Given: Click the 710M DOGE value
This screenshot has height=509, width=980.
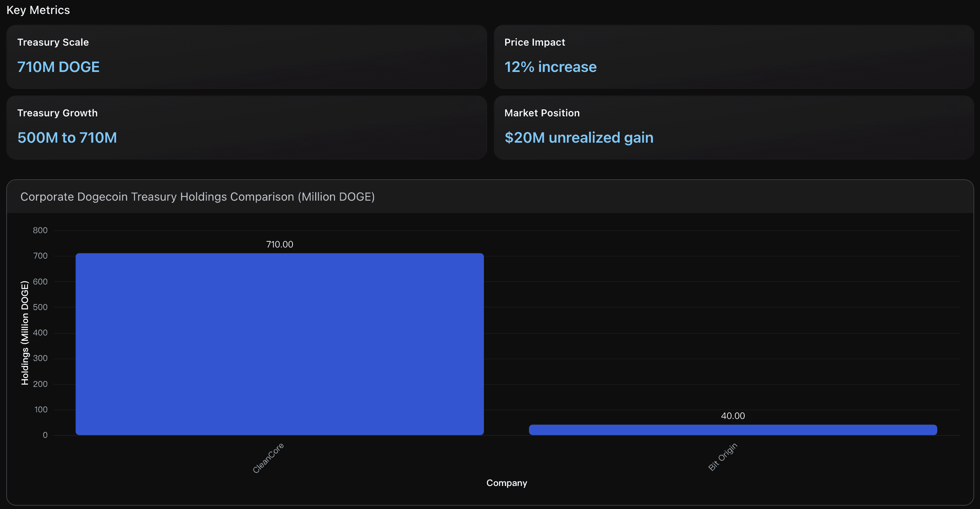Looking at the screenshot, I should pyautogui.click(x=58, y=67).
